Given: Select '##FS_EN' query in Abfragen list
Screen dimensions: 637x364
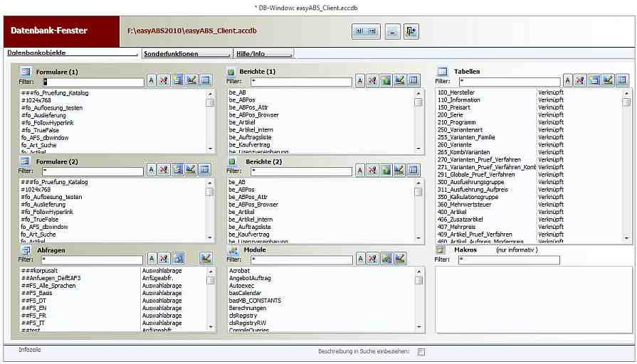Looking at the screenshot, I should (x=33, y=309).
